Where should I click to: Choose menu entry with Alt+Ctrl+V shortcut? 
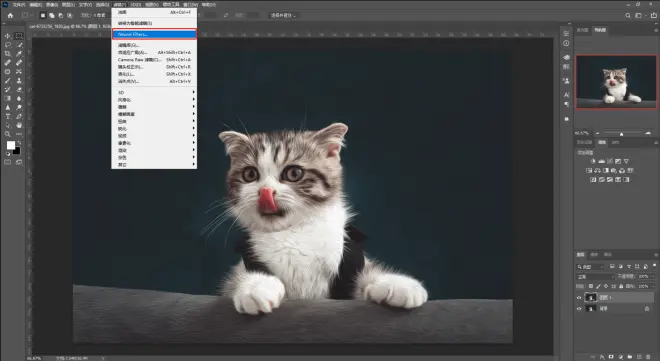pos(154,81)
